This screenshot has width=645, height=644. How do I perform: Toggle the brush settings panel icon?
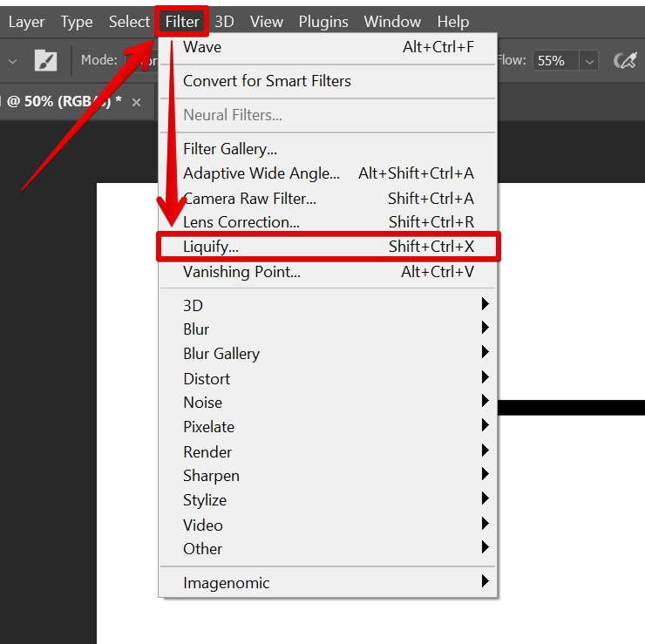[x=45, y=60]
